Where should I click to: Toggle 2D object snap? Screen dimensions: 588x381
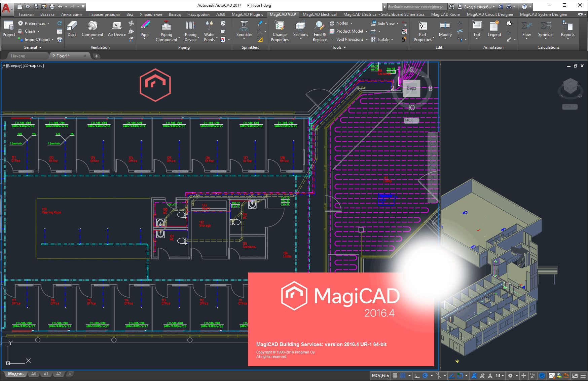click(x=460, y=376)
